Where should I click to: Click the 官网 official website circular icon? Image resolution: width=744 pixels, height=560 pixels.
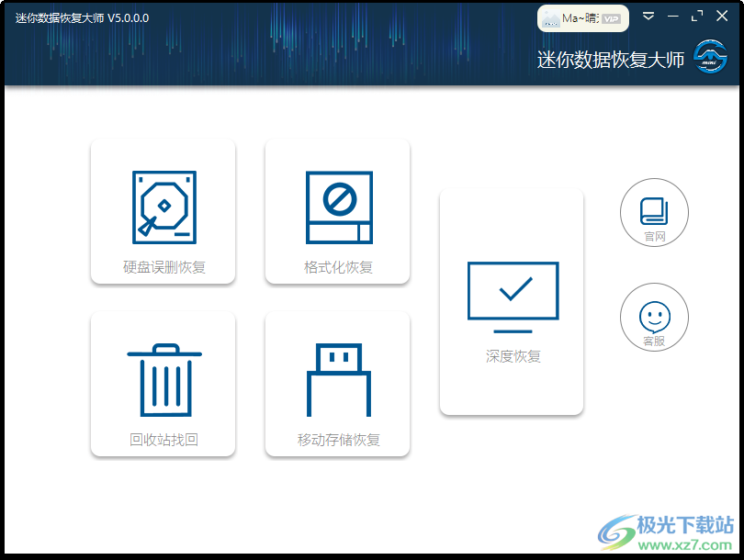pos(654,212)
